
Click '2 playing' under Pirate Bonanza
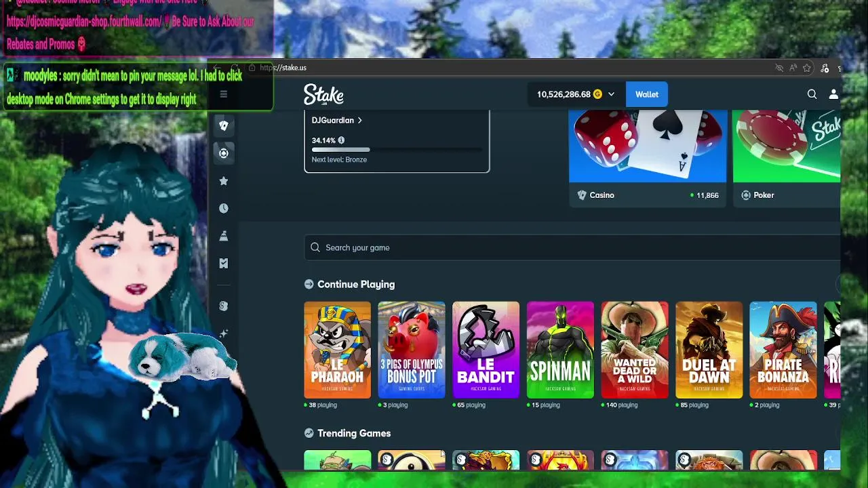coord(767,405)
